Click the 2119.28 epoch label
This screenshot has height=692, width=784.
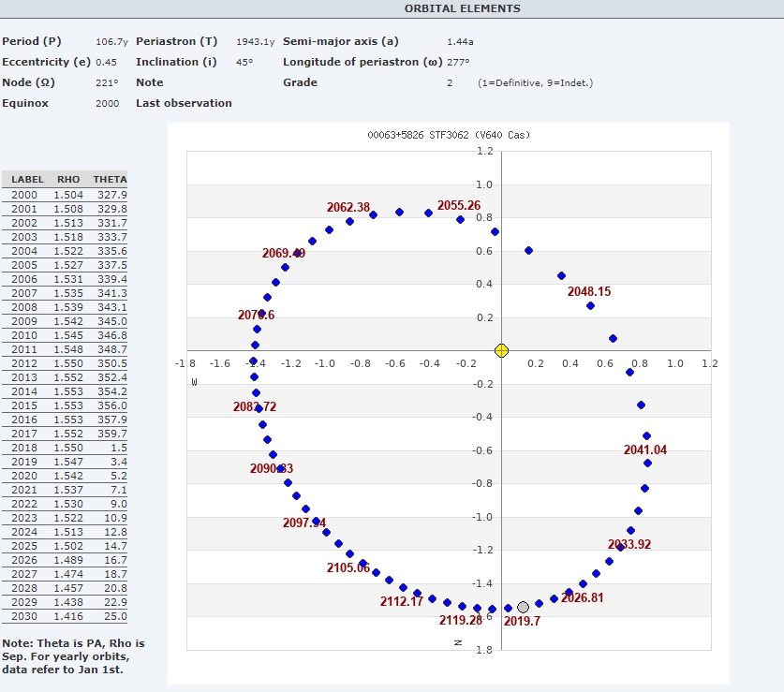coord(461,621)
